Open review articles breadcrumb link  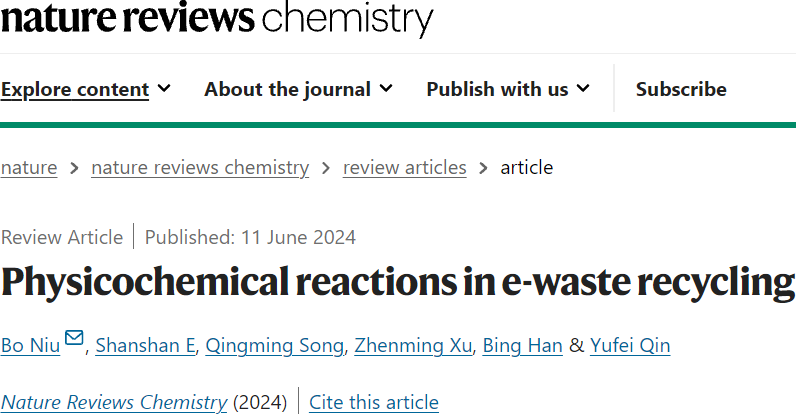(405, 168)
